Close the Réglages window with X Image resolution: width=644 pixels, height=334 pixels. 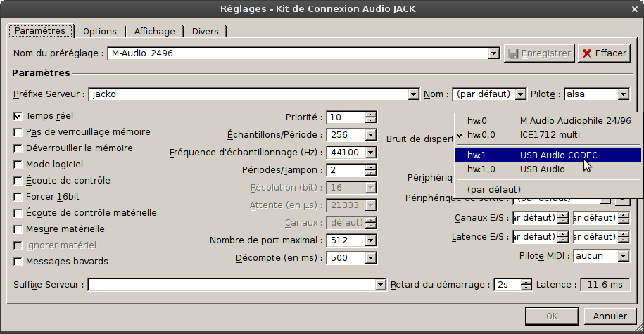pos(635,9)
